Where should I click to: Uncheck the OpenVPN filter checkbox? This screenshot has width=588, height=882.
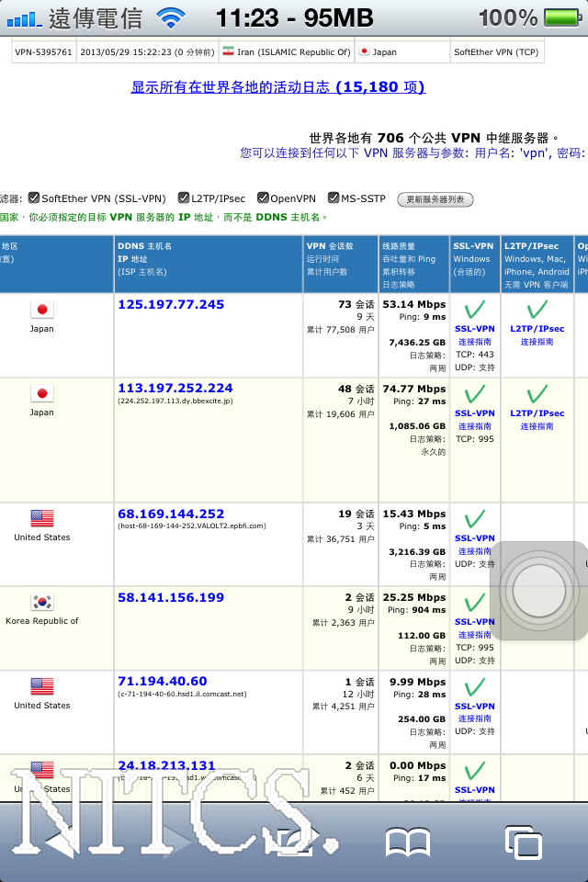tap(263, 198)
